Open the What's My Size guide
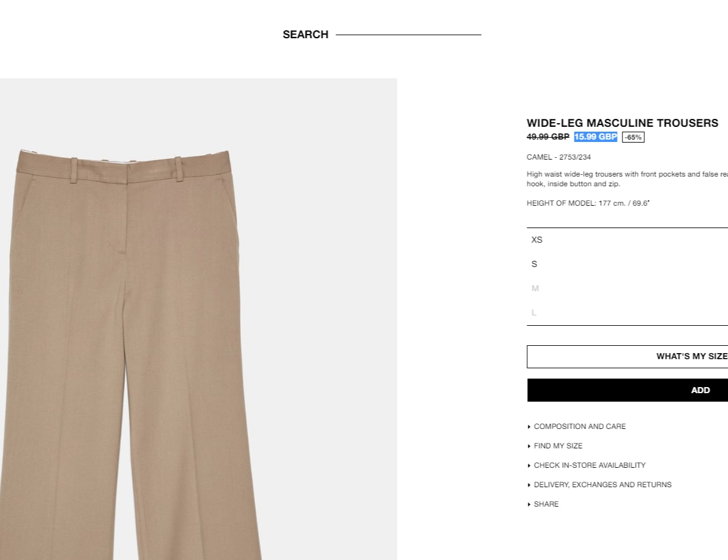Viewport: 728px width, 560px height. pos(627,357)
